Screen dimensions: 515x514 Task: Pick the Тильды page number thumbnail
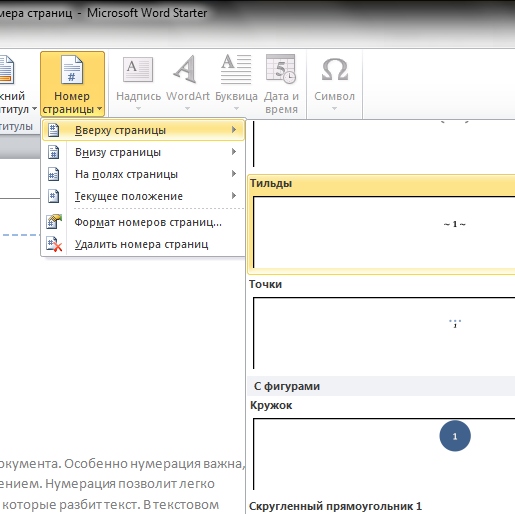click(383, 232)
